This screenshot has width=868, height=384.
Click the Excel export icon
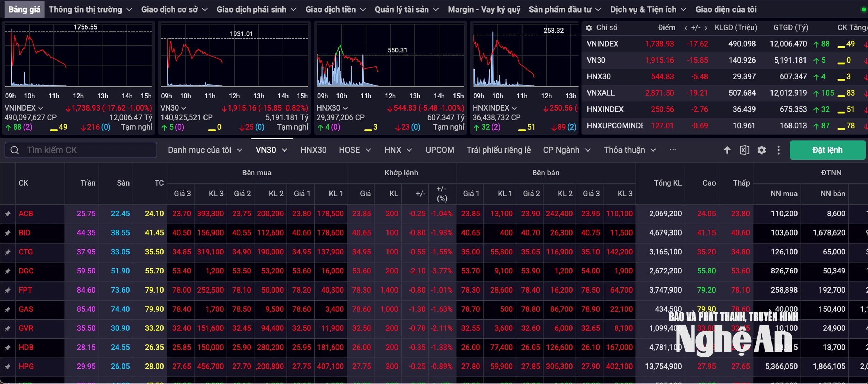pyautogui.click(x=744, y=150)
